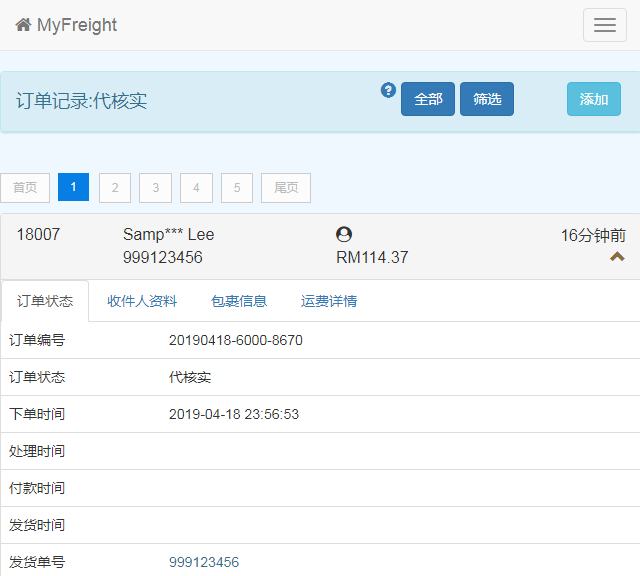Click the user avatar icon above RM114.37
This screenshot has width=640, height=576.
pyautogui.click(x=344, y=234)
